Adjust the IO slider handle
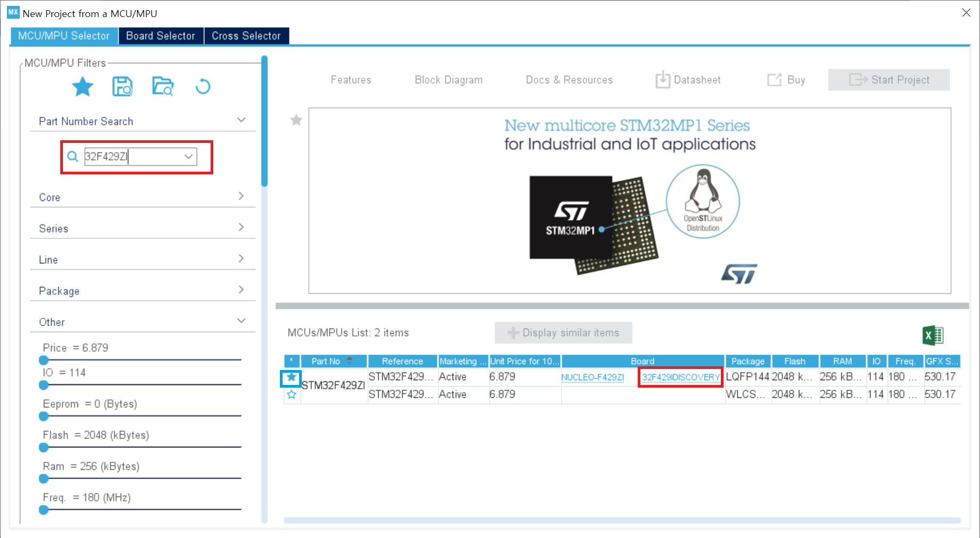This screenshot has width=980, height=538. point(44,385)
